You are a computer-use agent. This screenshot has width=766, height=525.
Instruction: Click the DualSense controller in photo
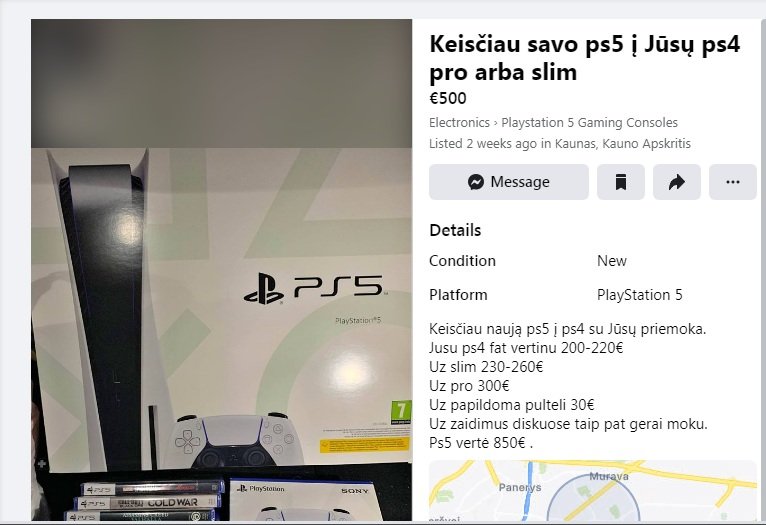point(234,440)
